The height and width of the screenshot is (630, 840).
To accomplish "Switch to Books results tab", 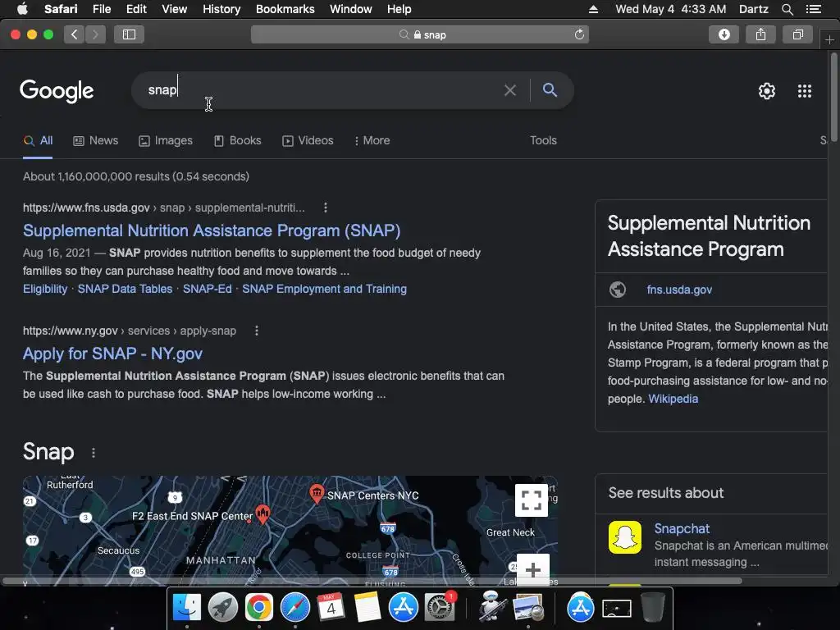I will pos(237,140).
